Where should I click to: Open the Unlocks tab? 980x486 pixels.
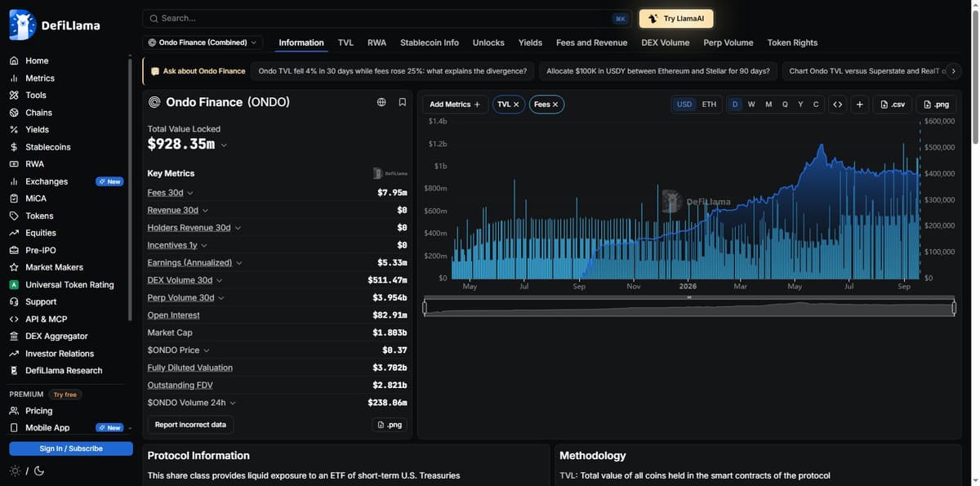(488, 42)
